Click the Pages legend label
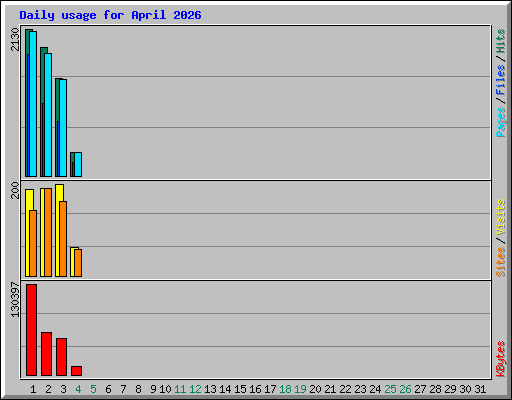This screenshot has height=400, width=512. [501, 122]
